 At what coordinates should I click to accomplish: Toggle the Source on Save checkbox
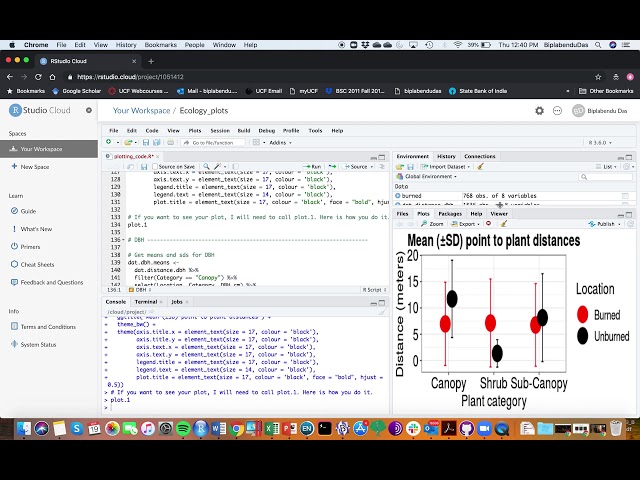click(155, 167)
